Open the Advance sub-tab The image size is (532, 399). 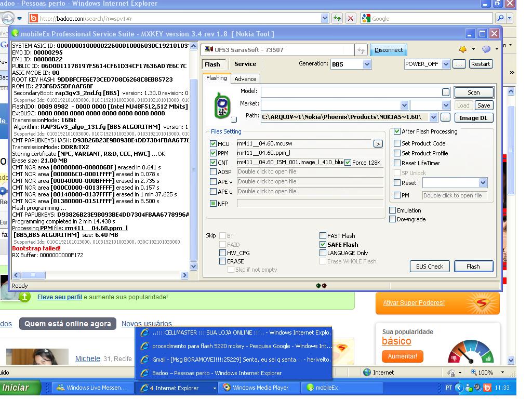coord(245,79)
